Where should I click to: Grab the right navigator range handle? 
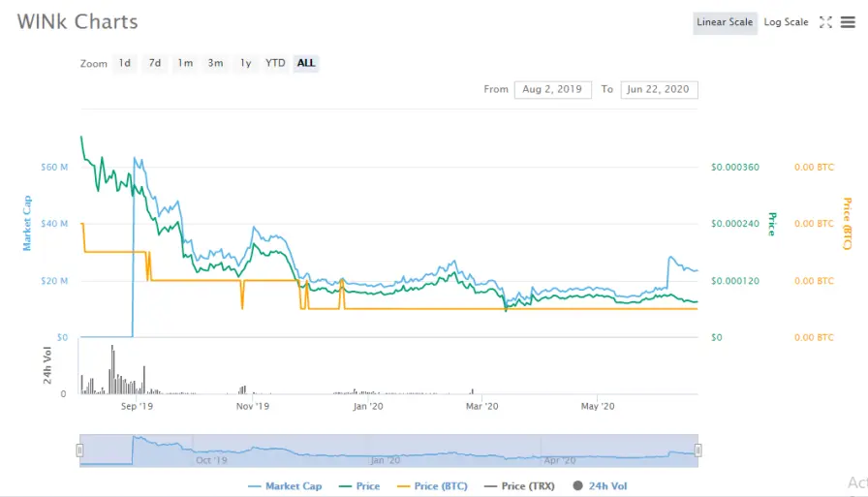coord(697,450)
